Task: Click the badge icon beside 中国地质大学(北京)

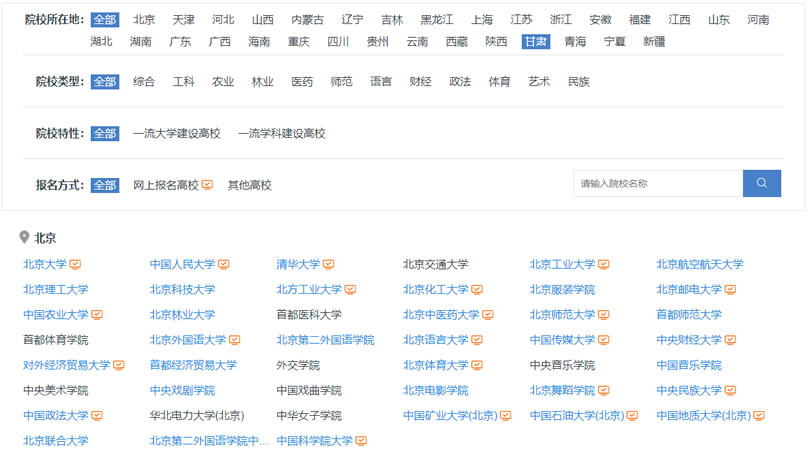Action: pyautogui.click(x=759, y=415)
